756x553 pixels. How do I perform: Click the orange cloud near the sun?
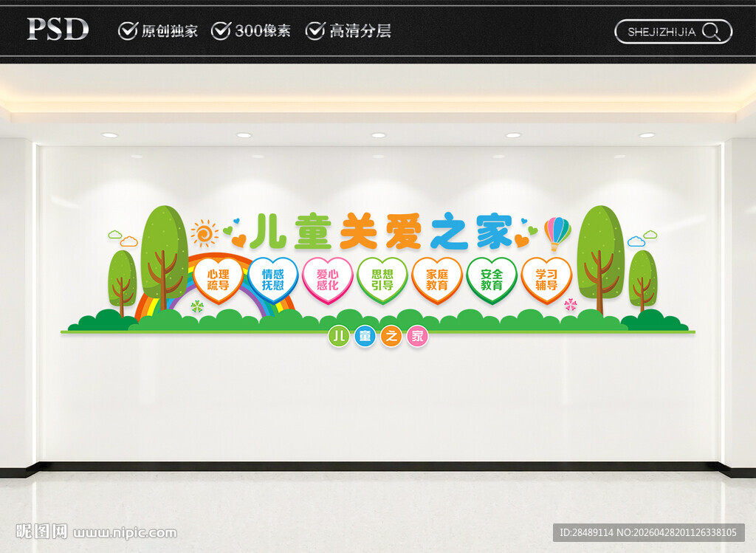(x=128, y=241)
